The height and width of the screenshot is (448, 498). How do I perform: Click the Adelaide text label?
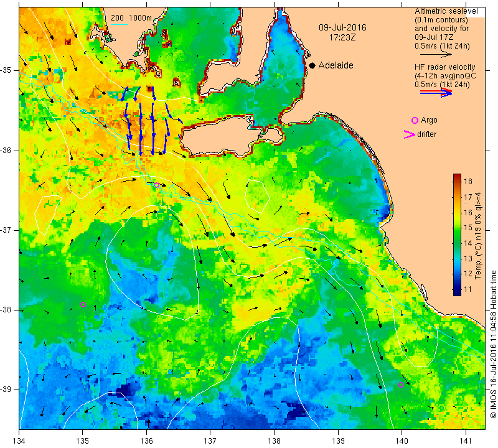tap(336, 65)
